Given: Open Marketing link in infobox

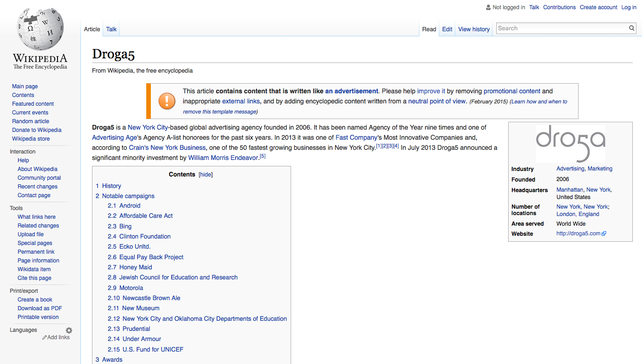Looking at the screenshot, I should click(600, 169).
